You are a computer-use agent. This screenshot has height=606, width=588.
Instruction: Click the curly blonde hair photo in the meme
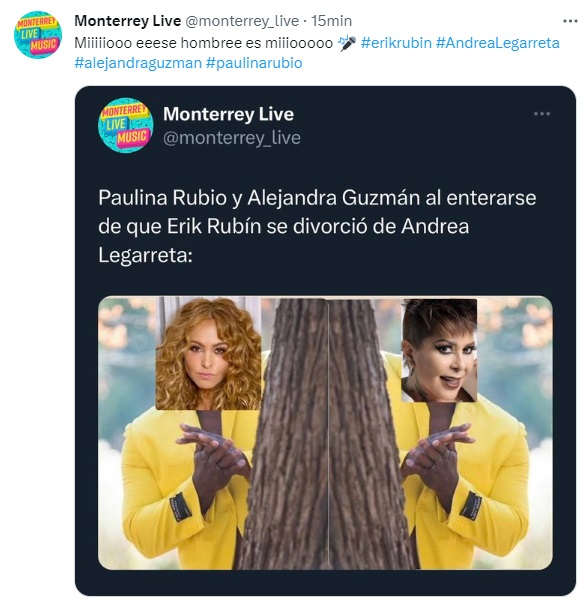208,354
